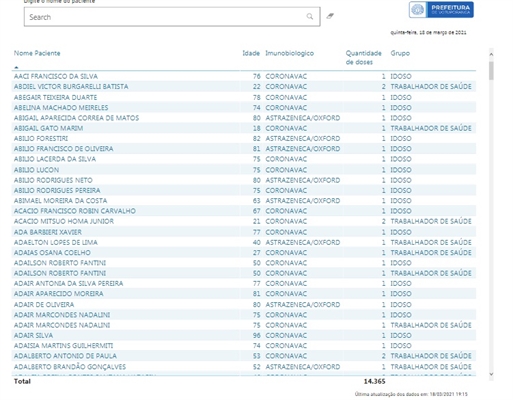Viewport: 513px width, 400px height.
Task: Sort table by Idade column header
Action: point(251,53)
